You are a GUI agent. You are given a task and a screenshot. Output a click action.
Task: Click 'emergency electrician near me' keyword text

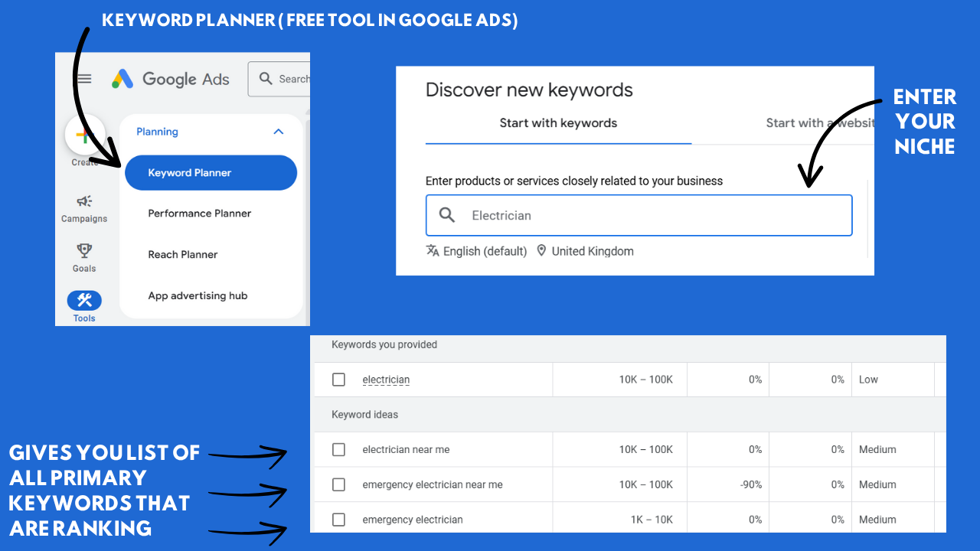pyautogui.click(x=433, y=484)
